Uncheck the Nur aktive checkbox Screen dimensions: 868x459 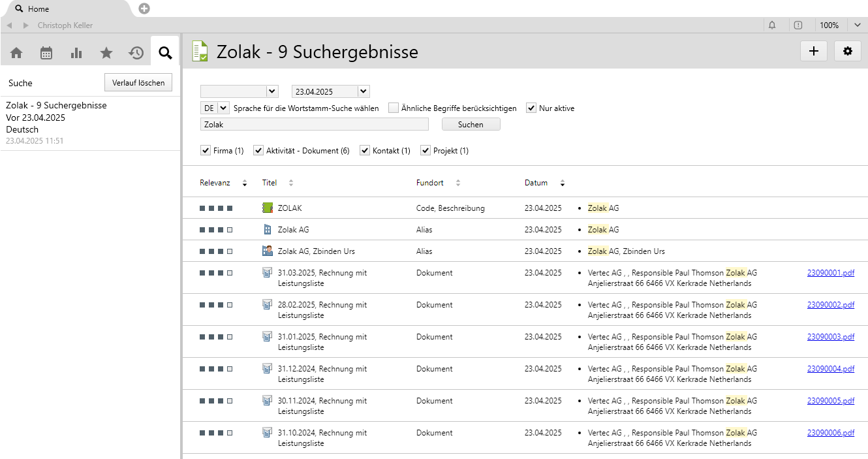531,108
